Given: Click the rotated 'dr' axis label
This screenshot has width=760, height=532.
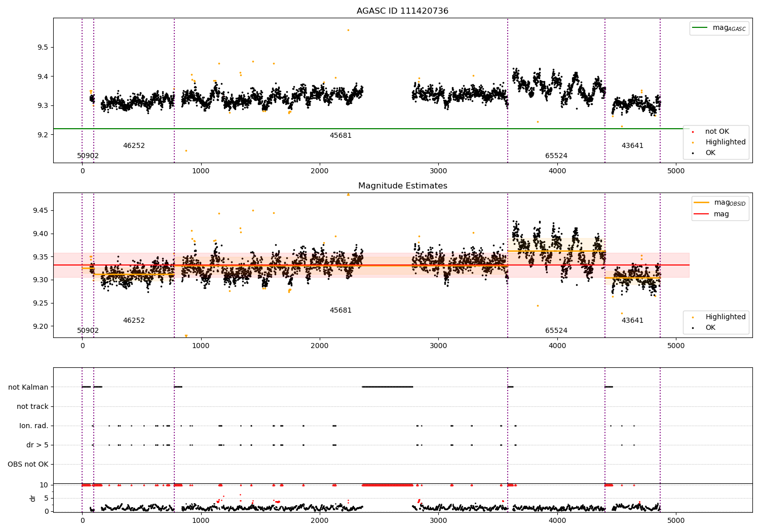Looking at the screenshot, I should pyautogui.click(x=33, y=499).
